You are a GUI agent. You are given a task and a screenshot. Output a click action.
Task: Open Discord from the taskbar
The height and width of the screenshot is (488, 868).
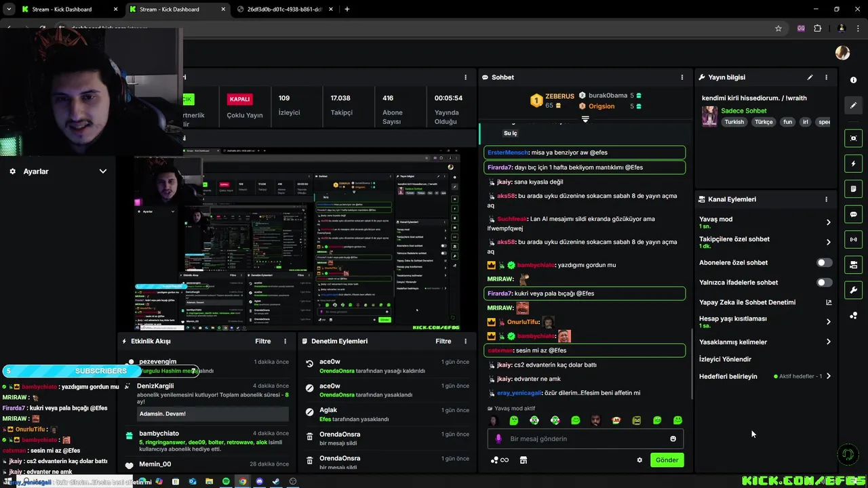(x=259, y=481)
